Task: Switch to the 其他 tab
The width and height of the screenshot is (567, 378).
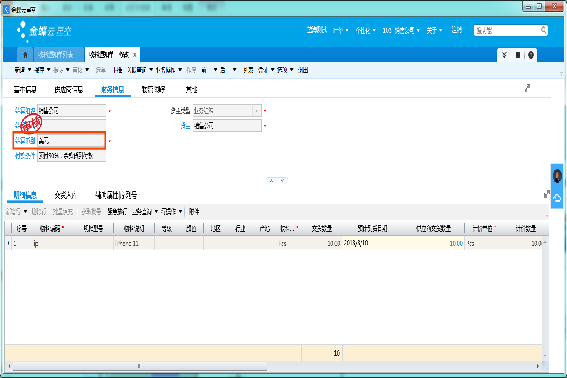Action: [x=191, y=89]
